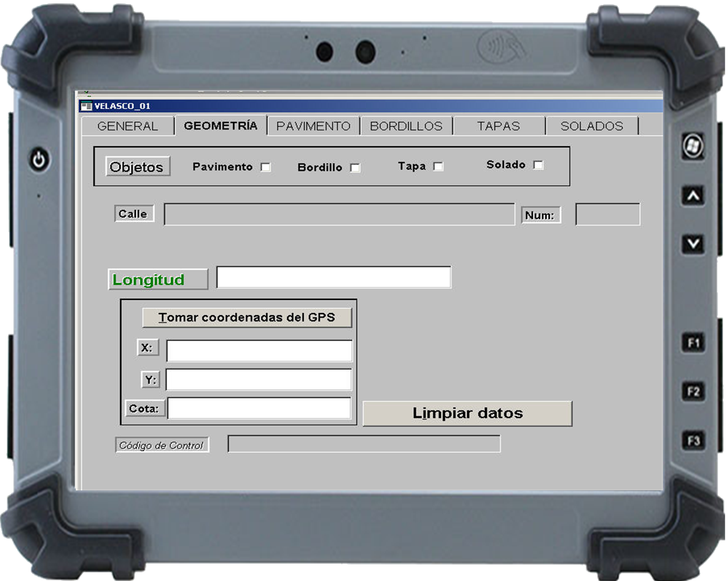728x581 pixels.
Task: Focus the Cota text field
Action: 259,409
